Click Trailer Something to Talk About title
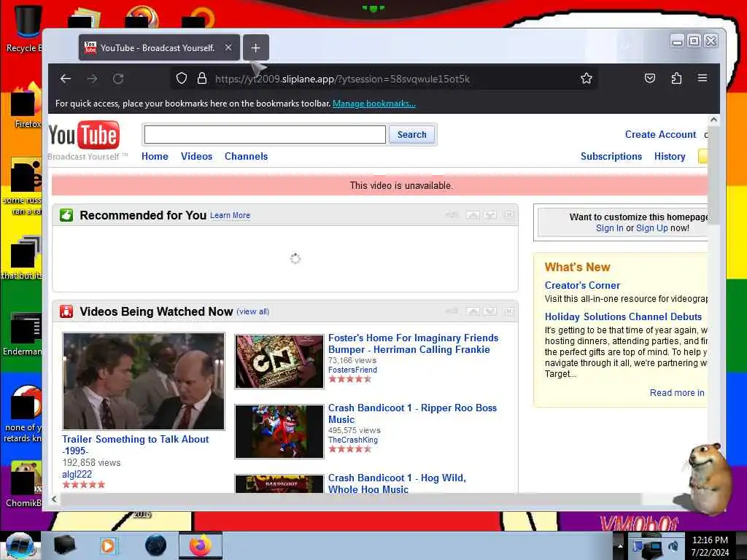747x560 pixels. click(x=135, y=445)
